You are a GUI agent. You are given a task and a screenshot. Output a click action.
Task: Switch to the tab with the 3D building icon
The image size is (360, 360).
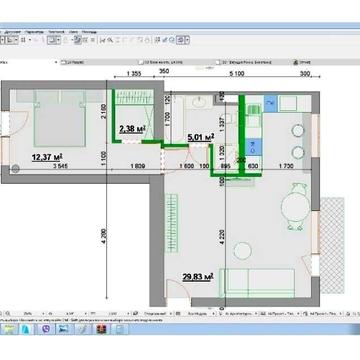[303, 62]
